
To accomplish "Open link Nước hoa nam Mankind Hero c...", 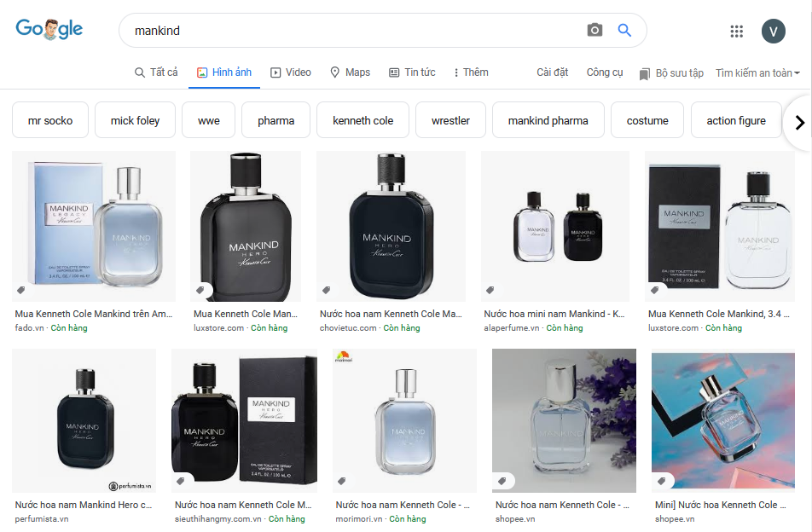I will [84, 505].
